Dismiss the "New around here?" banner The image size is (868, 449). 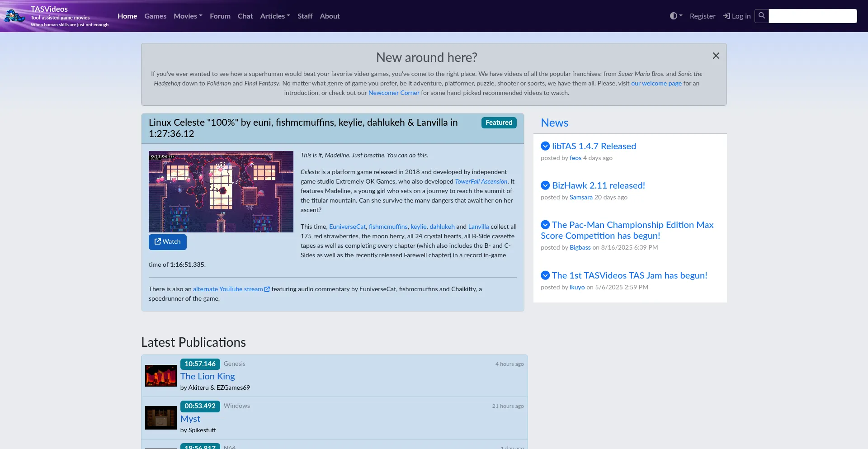[x=716, y=56]
